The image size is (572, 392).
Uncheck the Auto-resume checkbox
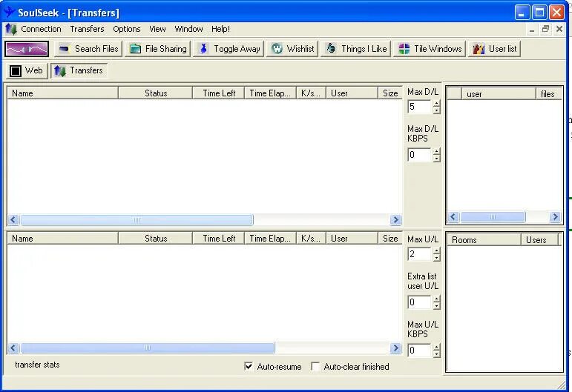click(249, 367)
